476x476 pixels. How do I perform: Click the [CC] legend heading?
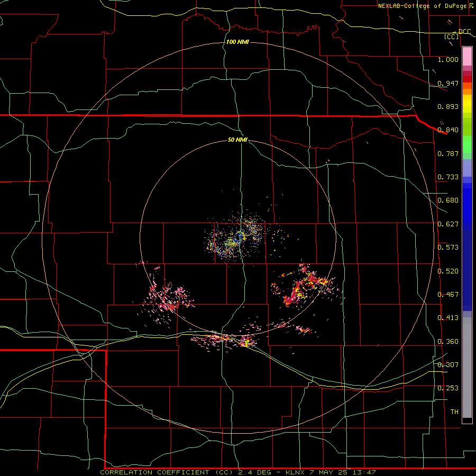452,36
